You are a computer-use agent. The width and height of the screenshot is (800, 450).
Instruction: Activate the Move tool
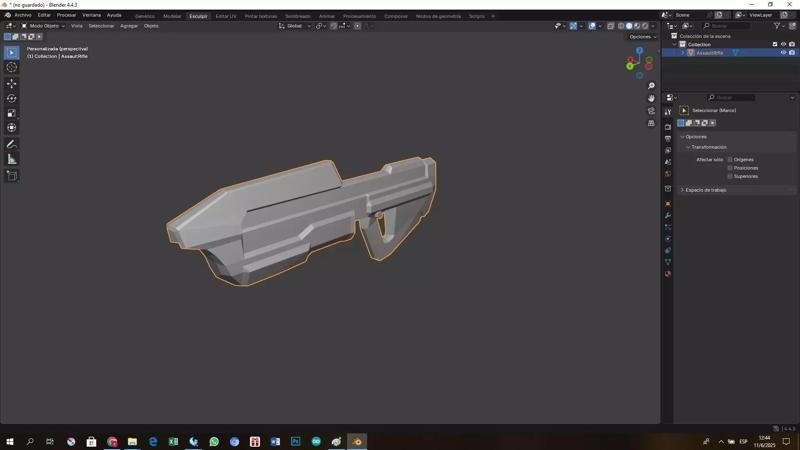pyautogui.click(x=12, y=83)
